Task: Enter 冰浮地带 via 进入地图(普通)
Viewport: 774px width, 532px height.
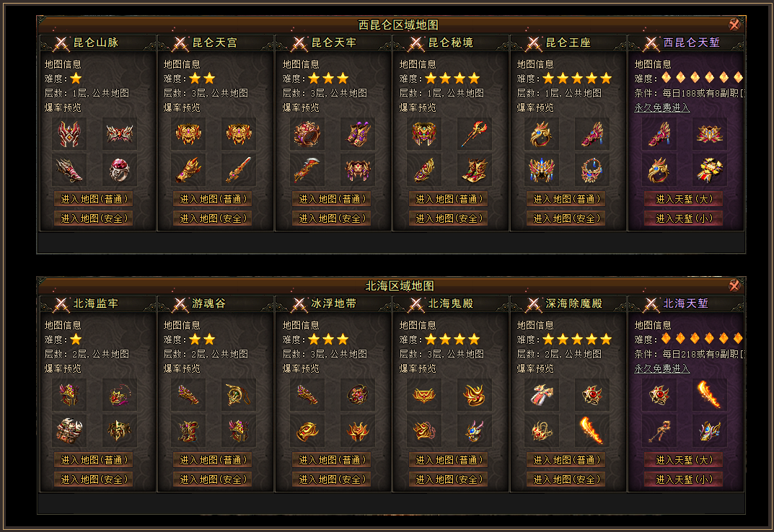Action: pos(331,460)
